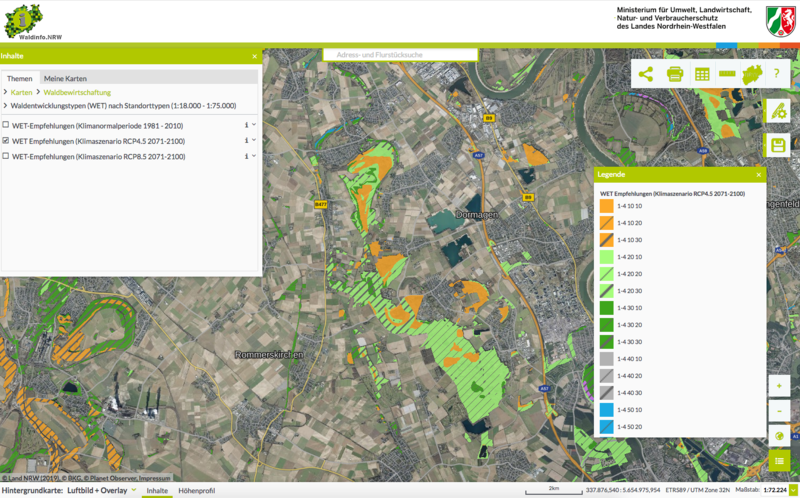Open the pencil-and-gear drawing tools
This screenshot has width=800, height=498.
click(779, 113)
